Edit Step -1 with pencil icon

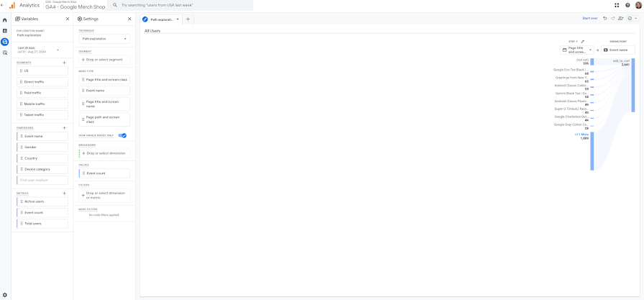582,42
